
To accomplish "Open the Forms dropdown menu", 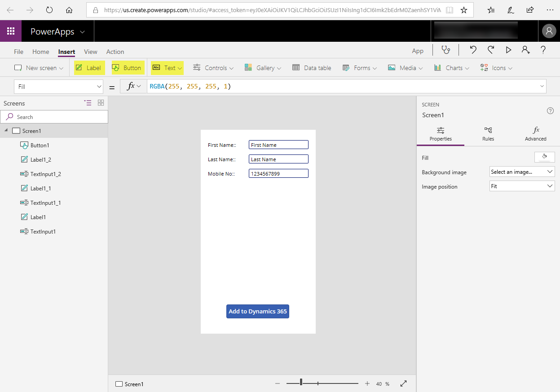I will coord(359,68).
